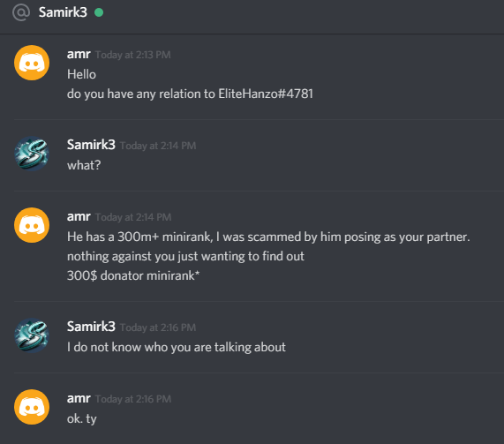Select the 'what?' message
The width and height of the screenshot is (504, 444).
[x=84, y=165]
